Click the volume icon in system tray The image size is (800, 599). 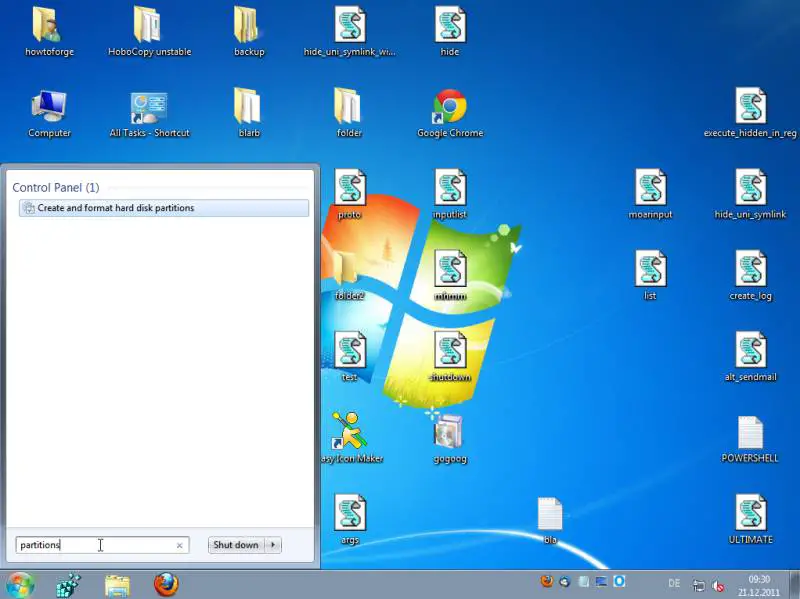(x=718, y=586)
